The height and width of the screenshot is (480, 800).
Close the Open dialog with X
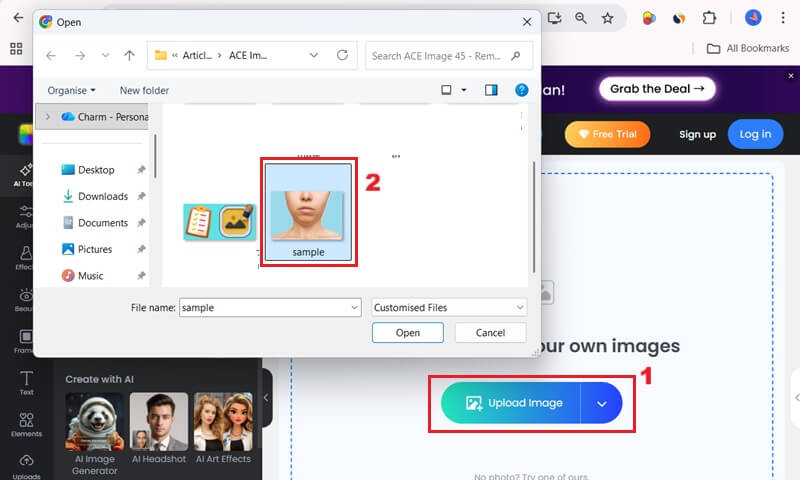(527, 22)
